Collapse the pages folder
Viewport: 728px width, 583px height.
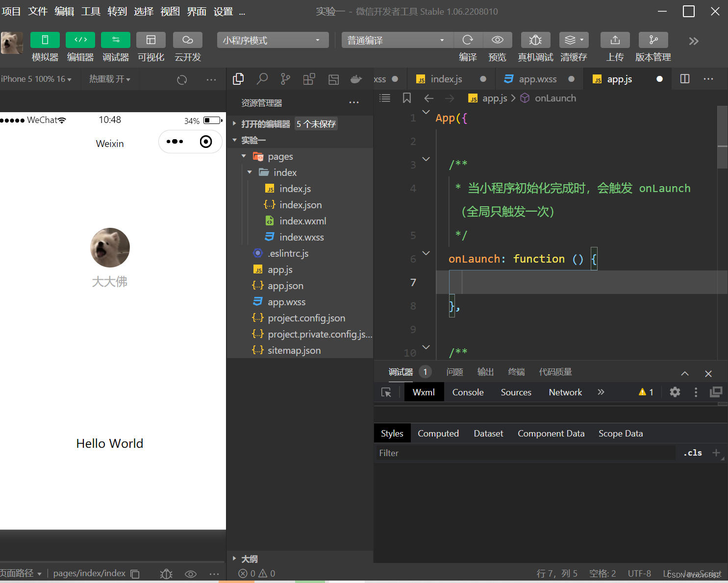pos(300,156)
